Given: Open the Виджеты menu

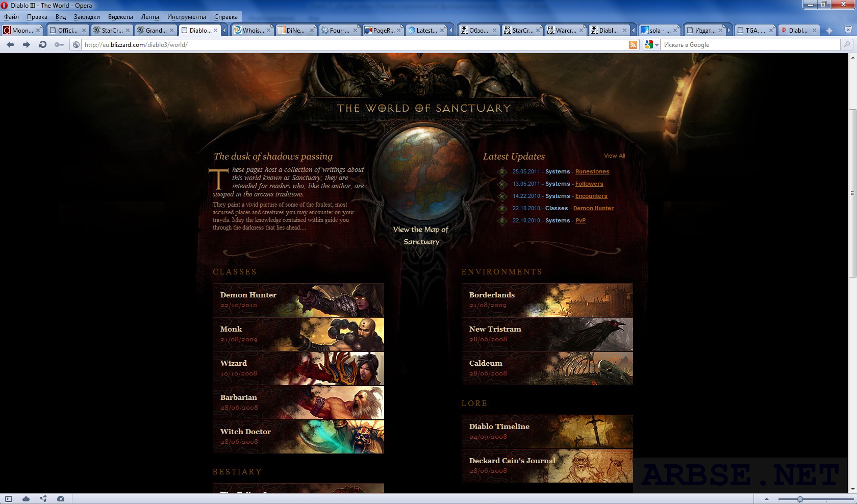Looking at the screenshot, I should [x=120, y=17].
